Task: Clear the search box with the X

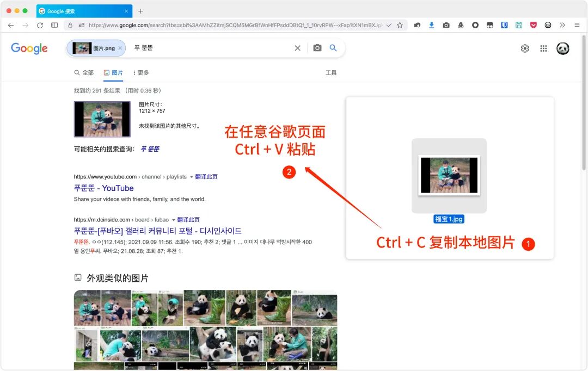Action: (297, 48)
